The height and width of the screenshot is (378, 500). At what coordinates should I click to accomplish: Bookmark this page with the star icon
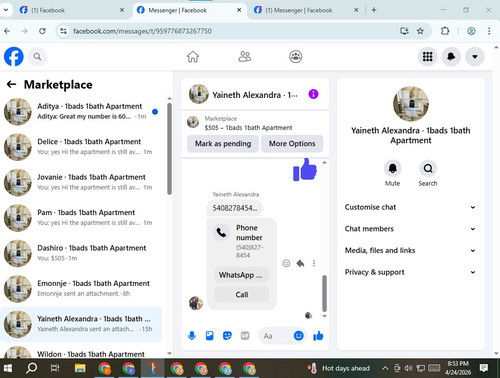[x=420, y=31]
